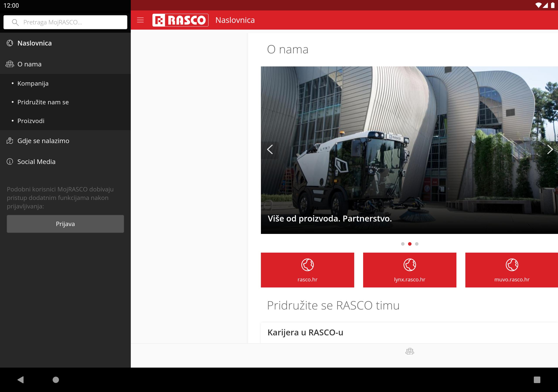
Task: Click globe icon on lynx.rasco.hr tile
Action: 410,264
